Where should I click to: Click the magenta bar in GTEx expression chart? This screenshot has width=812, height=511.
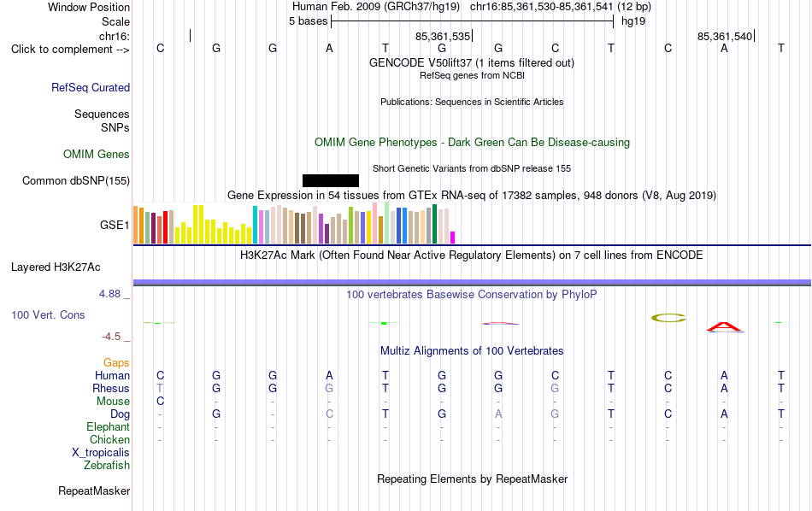point(453,237)
